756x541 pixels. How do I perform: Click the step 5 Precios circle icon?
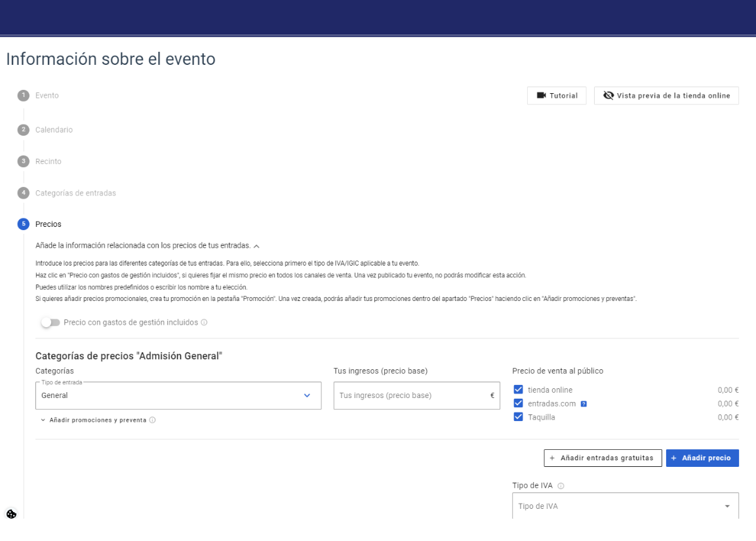(x=24, y=224)
